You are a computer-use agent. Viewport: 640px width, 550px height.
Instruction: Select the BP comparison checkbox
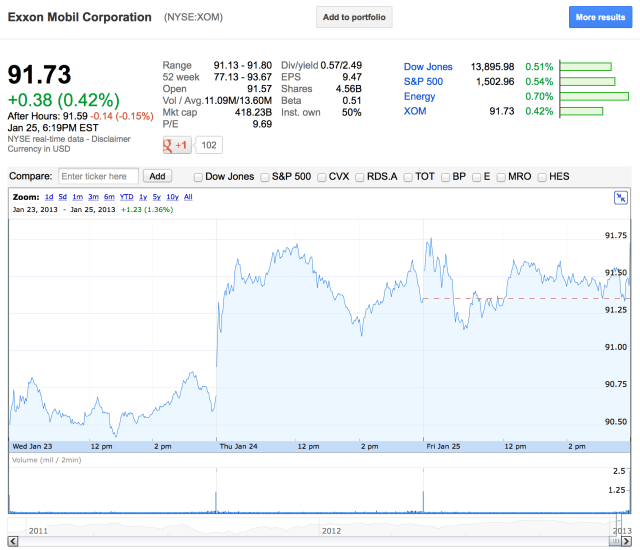point(445,177)
